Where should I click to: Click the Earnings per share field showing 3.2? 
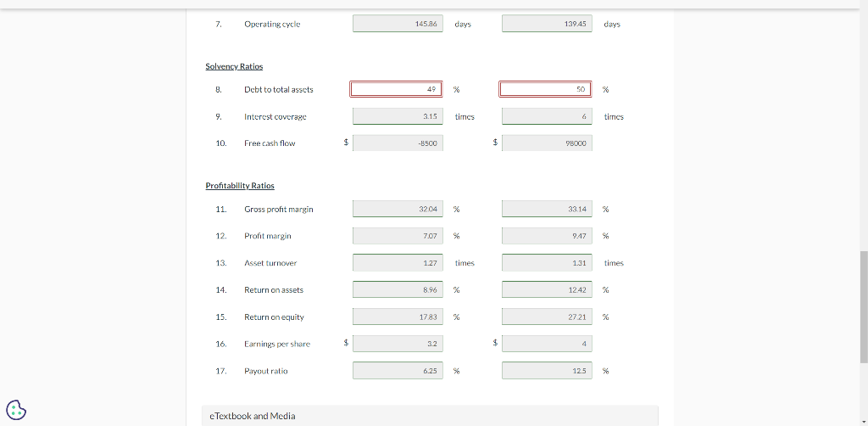click(398, 344)
